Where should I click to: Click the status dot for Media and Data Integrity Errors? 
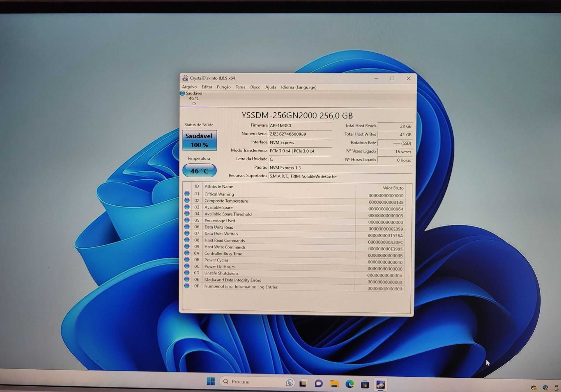click(x=187, y=279)
